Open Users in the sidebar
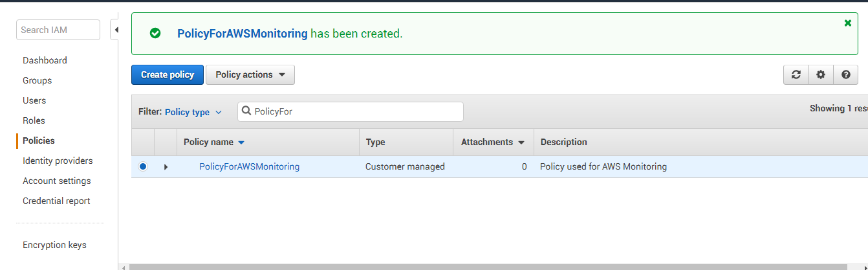868x270 pixels. coord(34,100)
